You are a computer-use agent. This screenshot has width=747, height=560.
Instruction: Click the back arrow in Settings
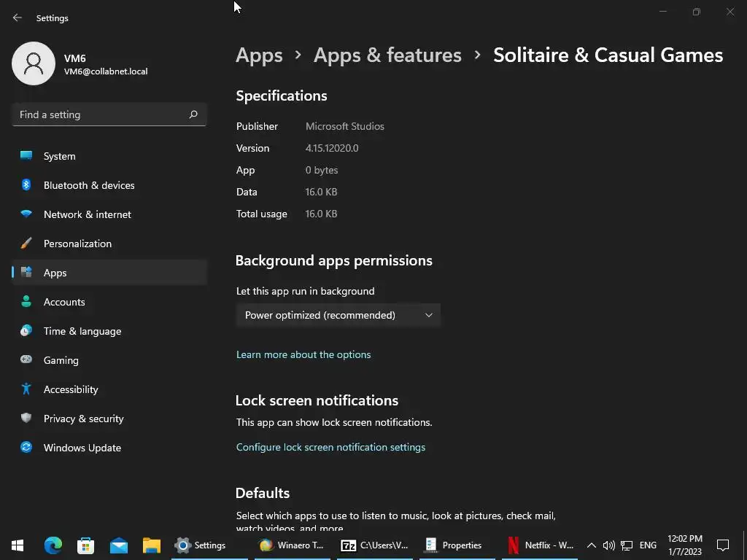click(x=18, y=17)
